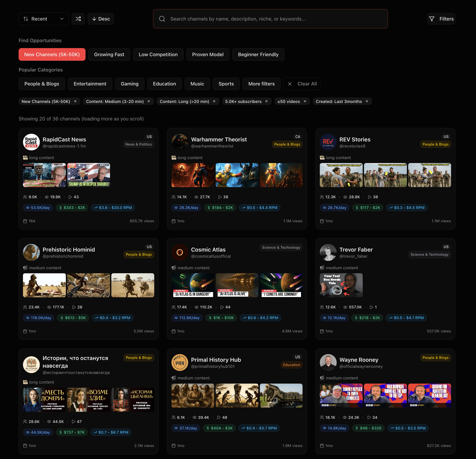Click the Clear All button
This screenshot has height=459, width=476.
302,84
